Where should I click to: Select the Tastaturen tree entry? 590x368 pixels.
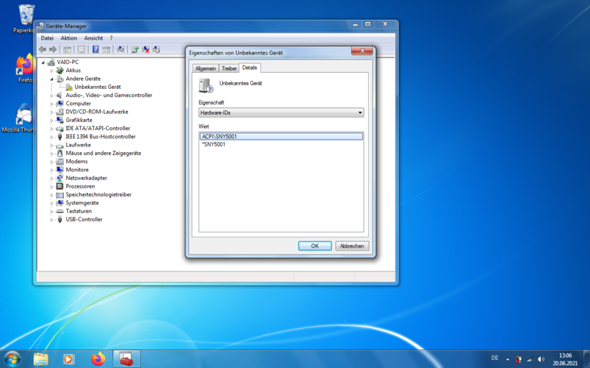79,211
